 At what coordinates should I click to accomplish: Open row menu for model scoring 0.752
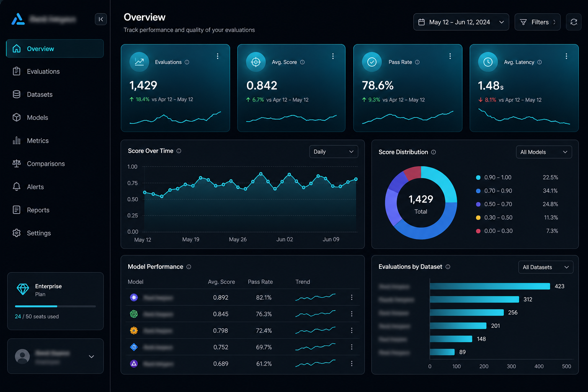[x=351, y=347]
